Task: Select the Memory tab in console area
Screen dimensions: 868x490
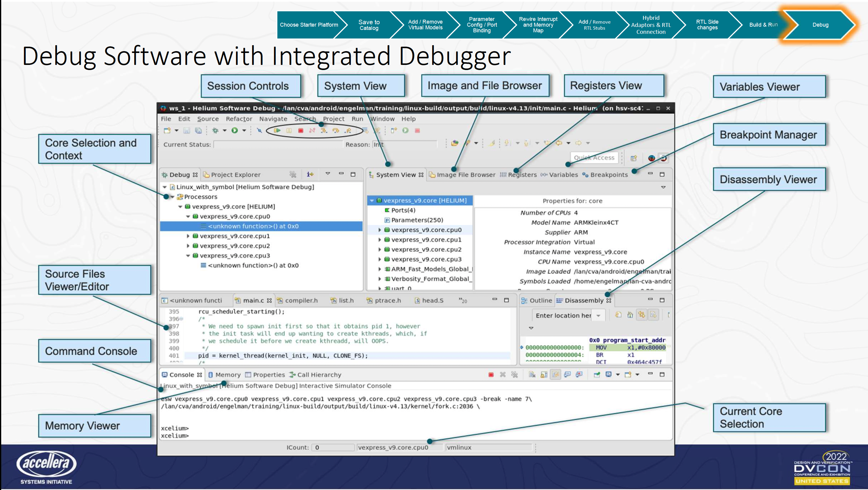Action: pyautogui.click(x=226, y=374)
